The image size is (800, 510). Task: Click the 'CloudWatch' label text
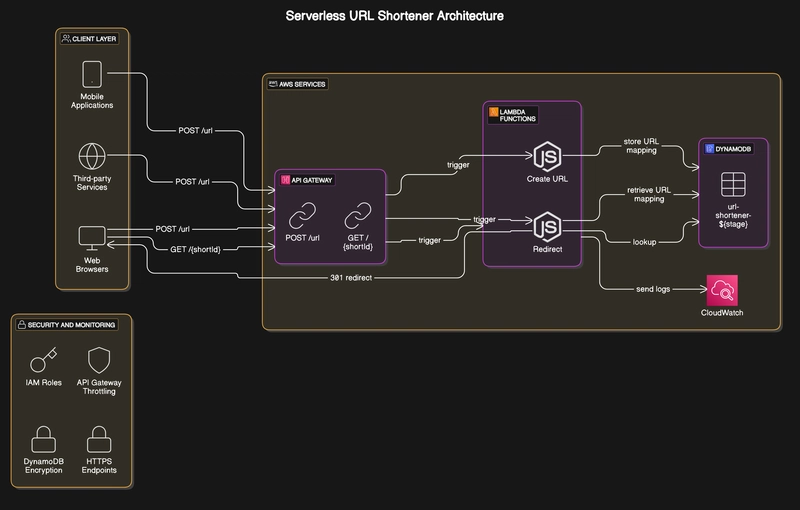tap(722, 313)
